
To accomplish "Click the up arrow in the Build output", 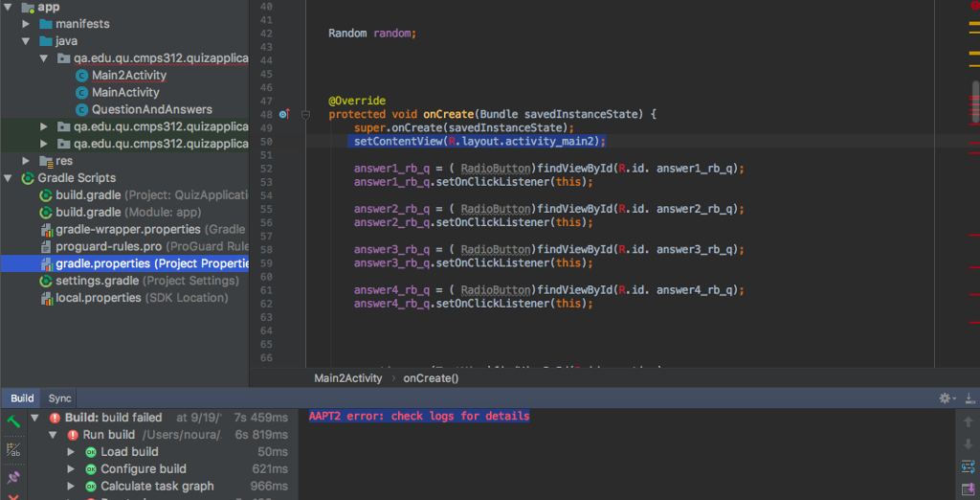I will [x=969, y=421].
